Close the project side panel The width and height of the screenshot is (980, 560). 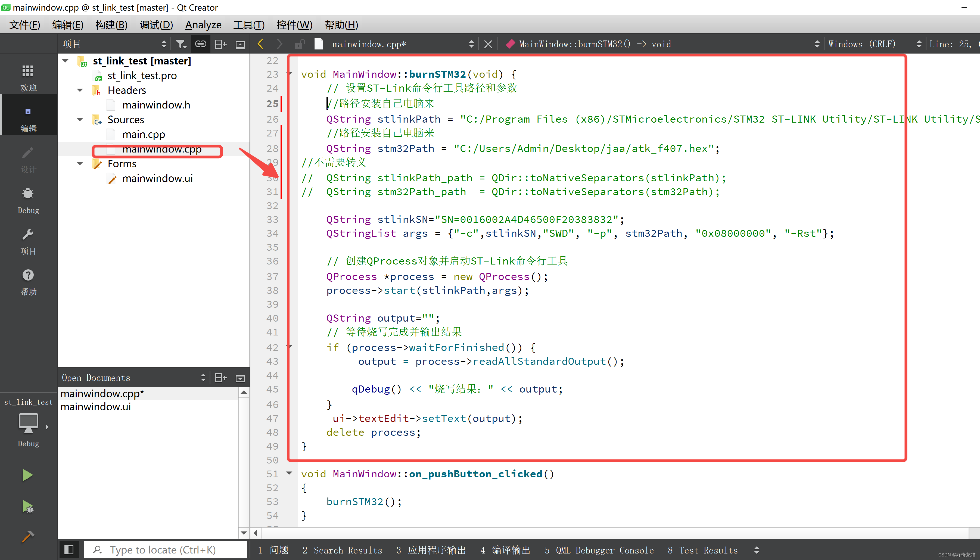point(240,44)
